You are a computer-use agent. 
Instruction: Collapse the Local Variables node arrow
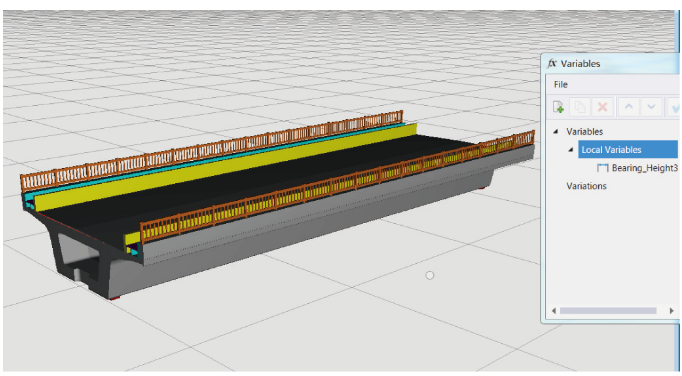click(x=571, y=150)
